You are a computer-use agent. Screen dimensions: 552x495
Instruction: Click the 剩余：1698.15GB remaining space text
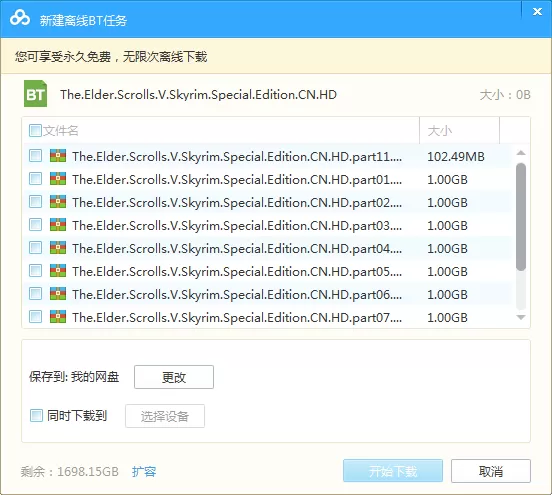pyautogui.click(x=69, y=471)
